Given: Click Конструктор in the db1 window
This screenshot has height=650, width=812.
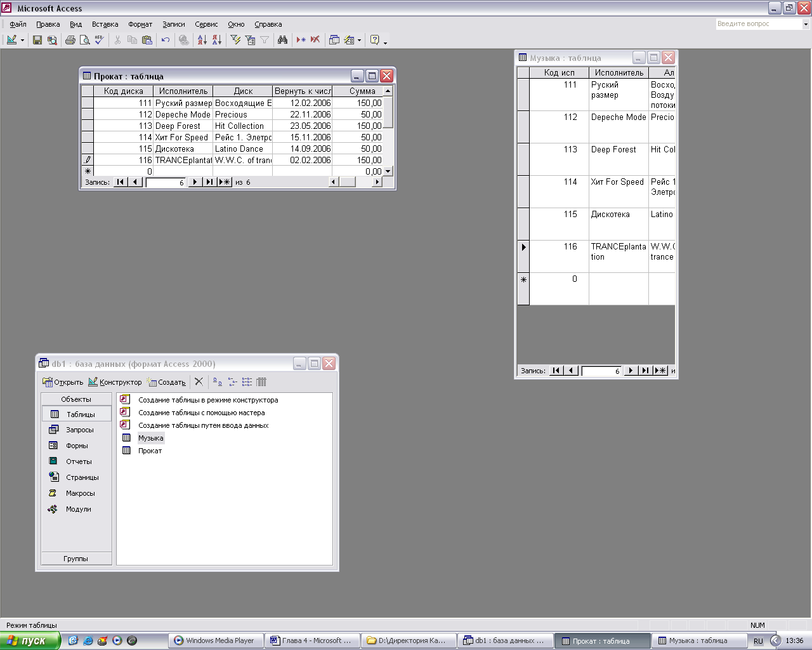Looking at the screenshot, I should pos(115,382).
